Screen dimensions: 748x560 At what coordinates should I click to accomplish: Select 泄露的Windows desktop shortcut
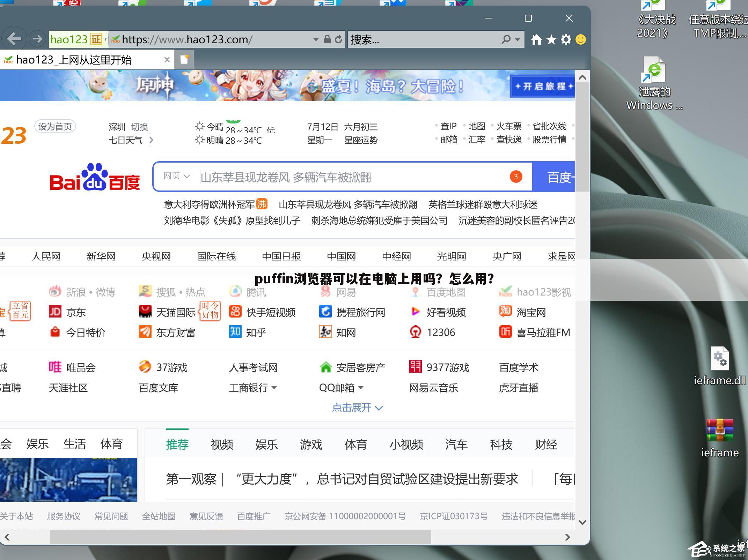[x=654, y=83]
